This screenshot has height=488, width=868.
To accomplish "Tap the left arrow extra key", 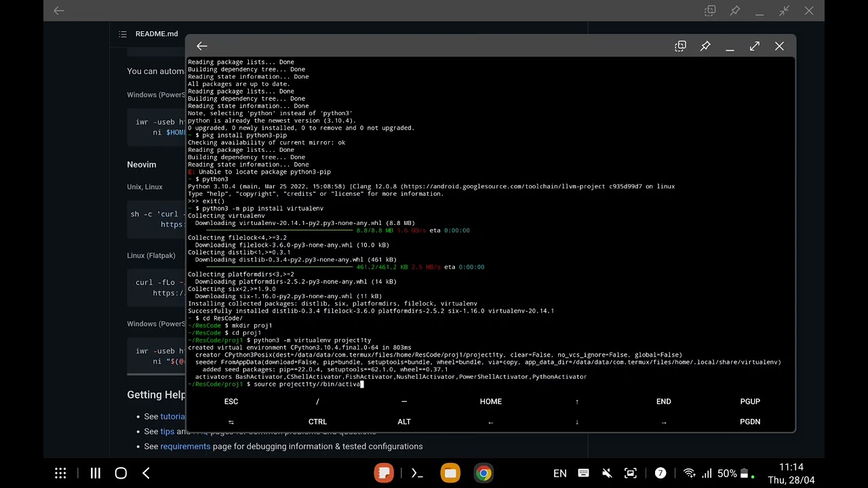I will pyautogui.click(x=491, y=422).
